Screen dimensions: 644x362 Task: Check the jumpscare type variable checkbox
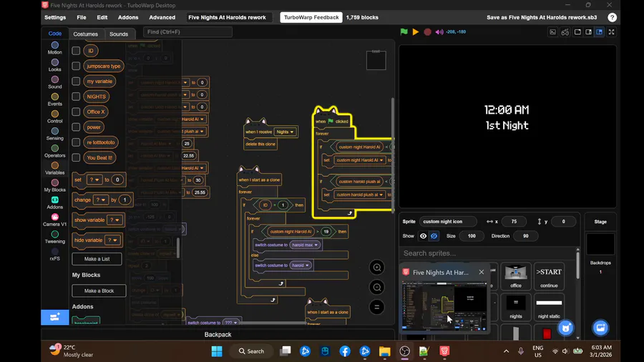coord(76,66)
